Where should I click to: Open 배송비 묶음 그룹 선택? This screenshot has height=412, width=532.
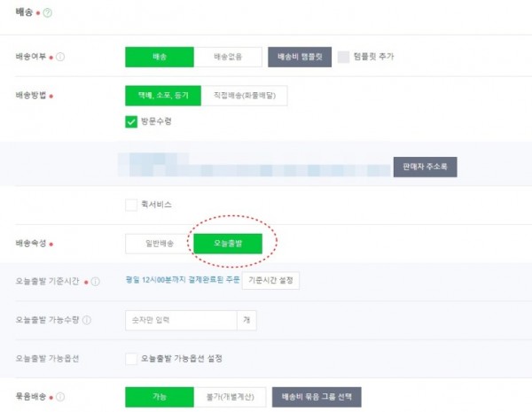click(x=317, y=397)
